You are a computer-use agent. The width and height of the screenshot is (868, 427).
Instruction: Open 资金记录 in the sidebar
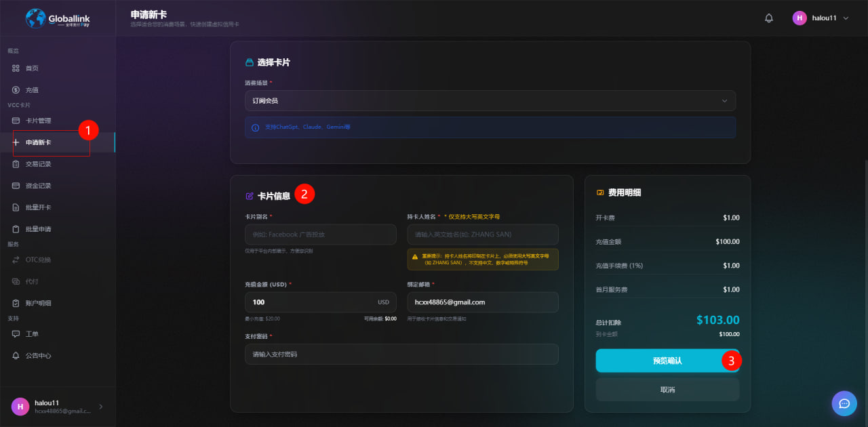38,186
